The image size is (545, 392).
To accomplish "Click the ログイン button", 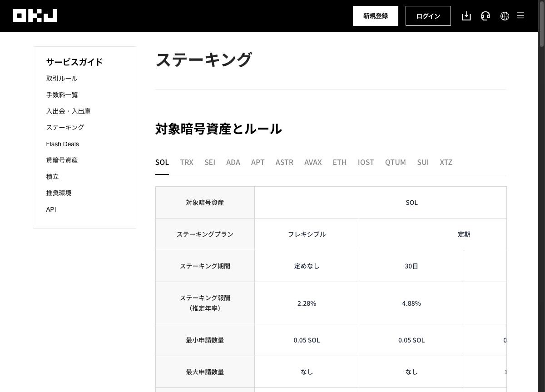I will coord(428,16).
